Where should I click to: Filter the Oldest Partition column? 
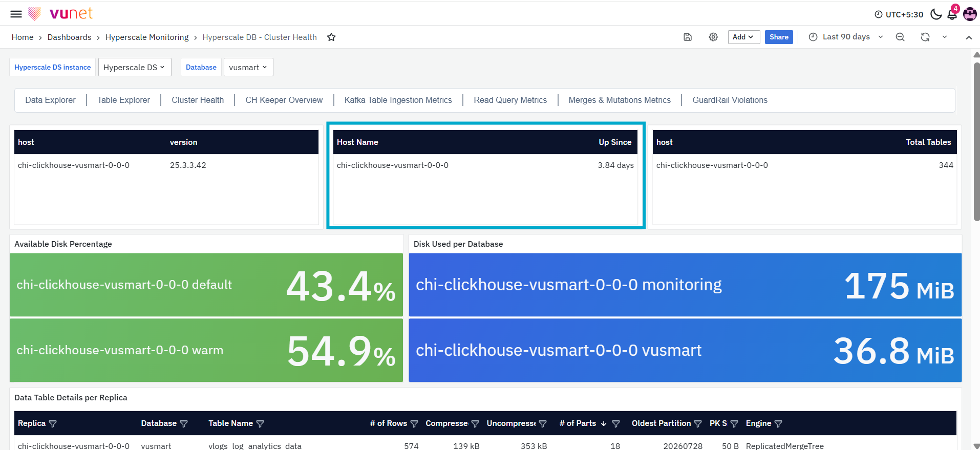pos(698,424)
